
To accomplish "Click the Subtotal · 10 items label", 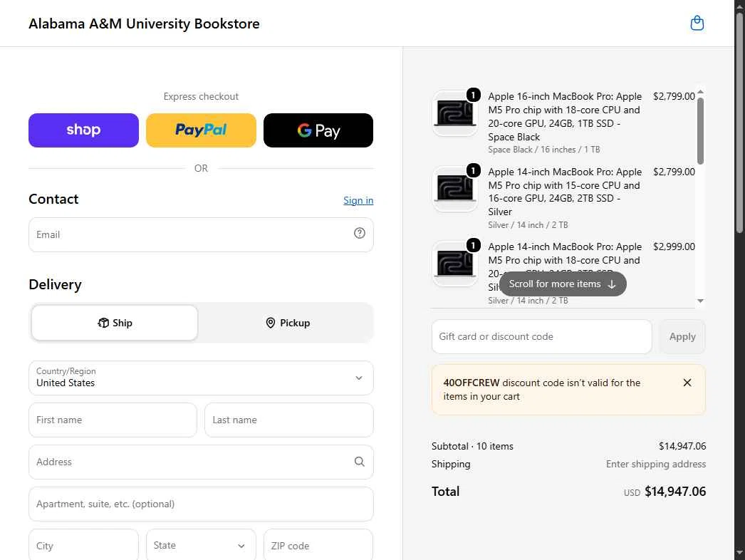I will pos(472,447).
